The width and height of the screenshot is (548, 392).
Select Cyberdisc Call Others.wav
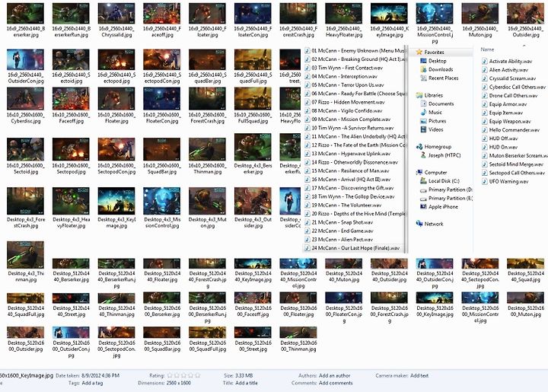click(x=514, y=87)
